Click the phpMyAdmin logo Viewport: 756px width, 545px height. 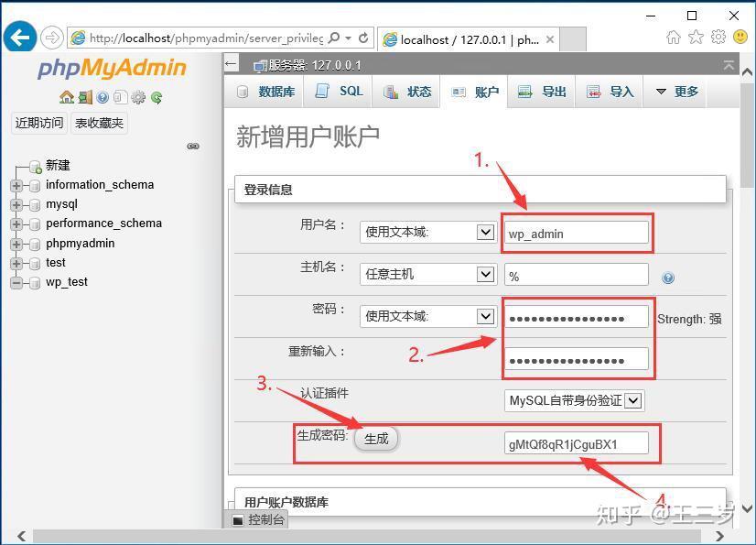tap(112, 68)
